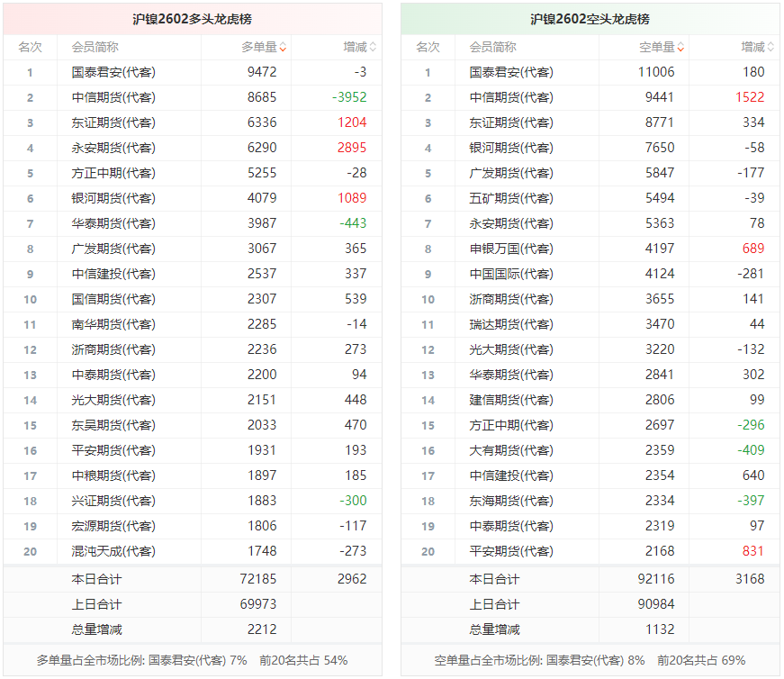Select 银河期货(代客) in long table row 6
The height and width of the screenshot is (679, 784).
tap(113, 198)
